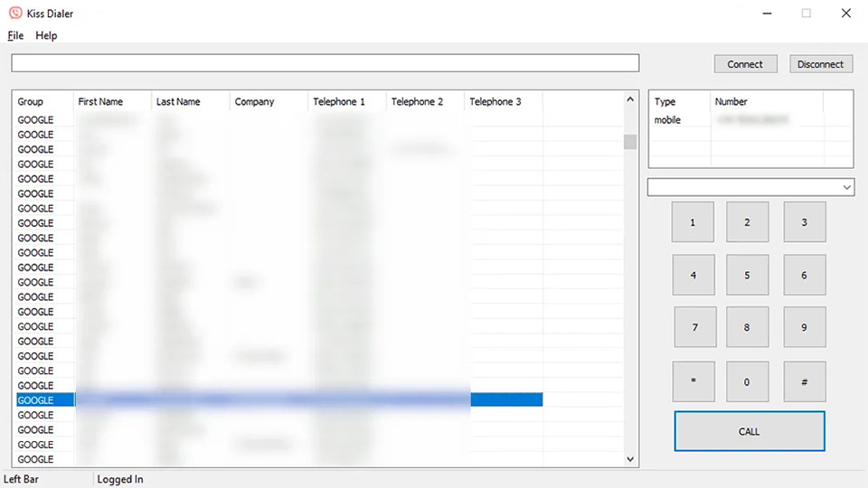Click the Type column header in the number list
Screen dimensions: 868x488
(x=679, y=102)
